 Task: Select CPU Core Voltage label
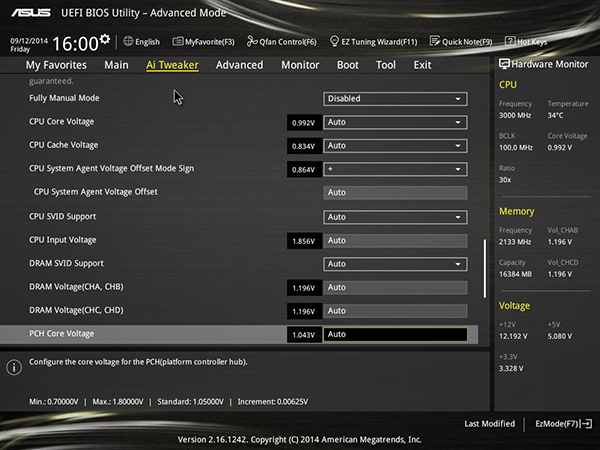62,122
